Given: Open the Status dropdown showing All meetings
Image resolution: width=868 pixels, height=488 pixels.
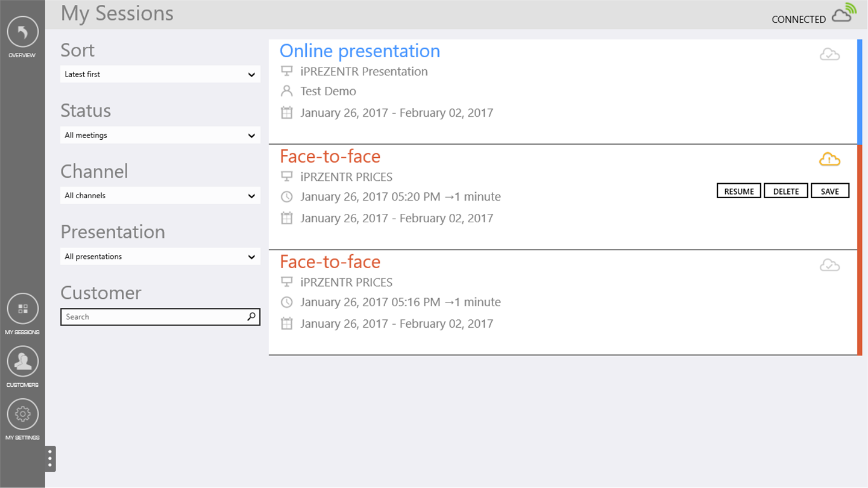Looking at the screenshot, I should click(x=160, y=135).
